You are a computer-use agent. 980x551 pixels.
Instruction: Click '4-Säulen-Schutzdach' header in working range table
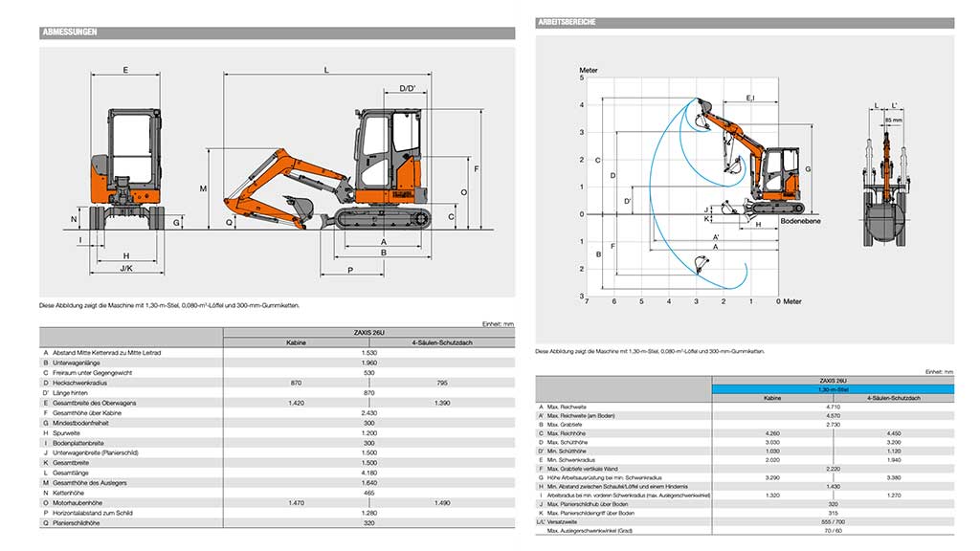click(894, 398)
